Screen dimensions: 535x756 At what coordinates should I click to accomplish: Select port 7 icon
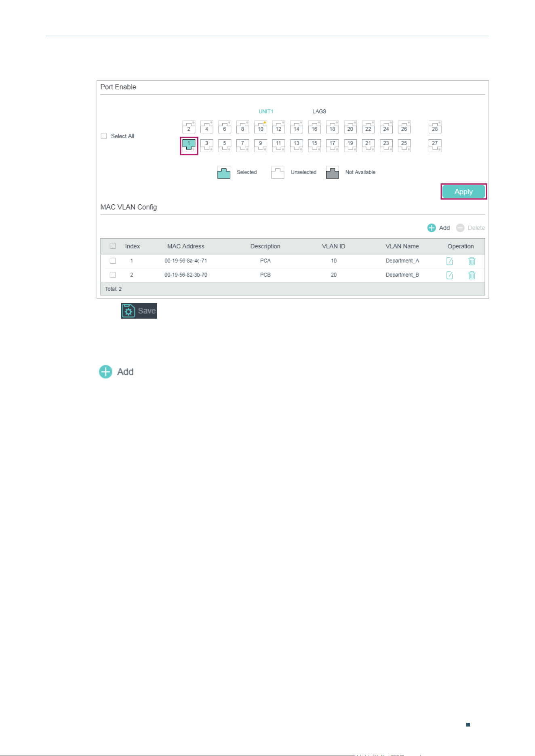[x=242, y=145]
